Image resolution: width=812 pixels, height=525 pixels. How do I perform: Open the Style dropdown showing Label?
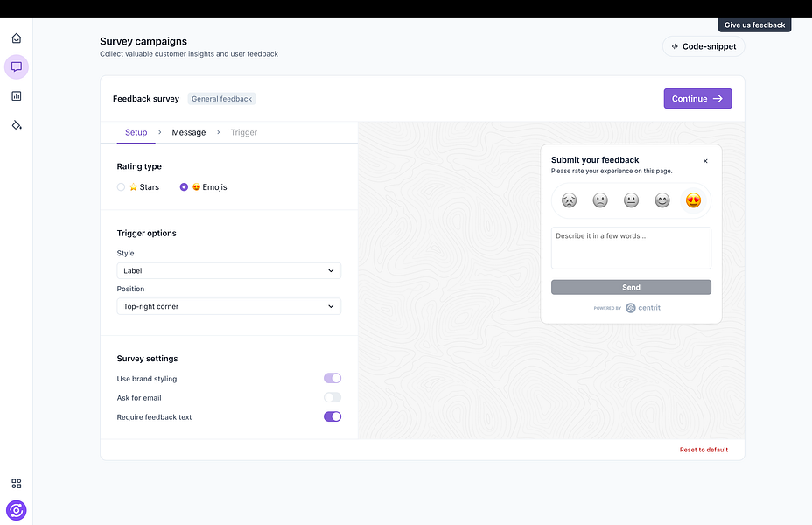click(229, 270)
